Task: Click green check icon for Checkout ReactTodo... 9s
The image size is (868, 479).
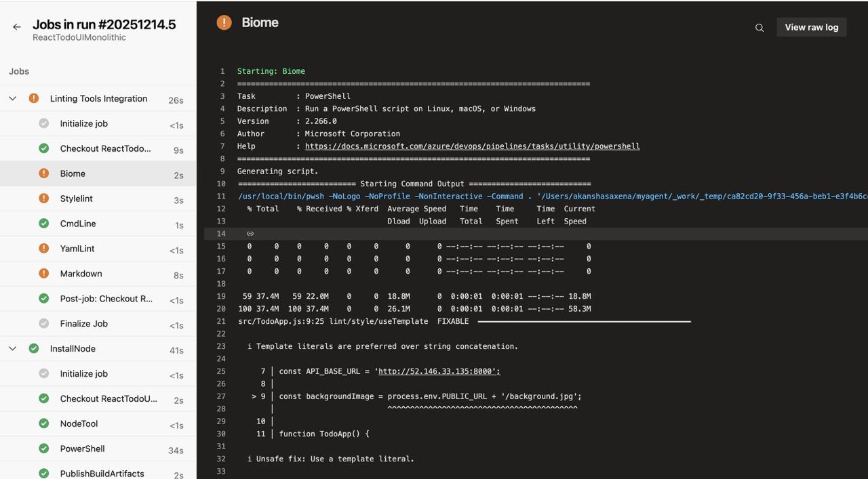Action: click(44, 148)
